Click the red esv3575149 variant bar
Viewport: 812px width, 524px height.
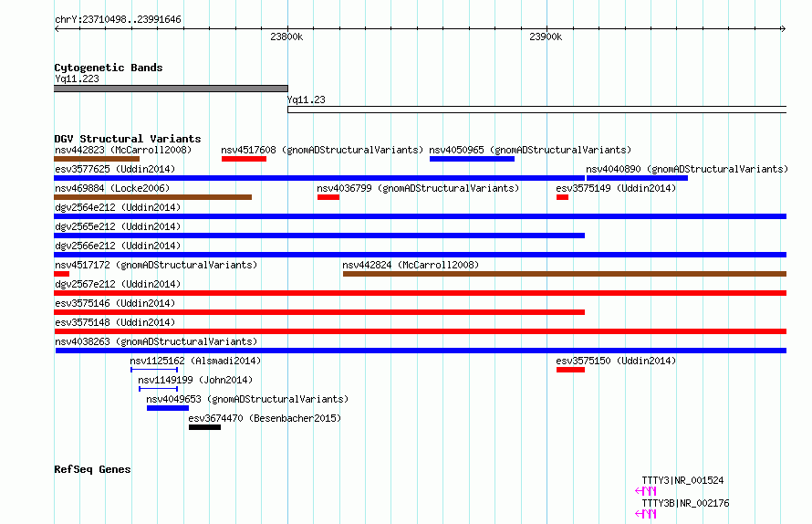tap(562, 197)
